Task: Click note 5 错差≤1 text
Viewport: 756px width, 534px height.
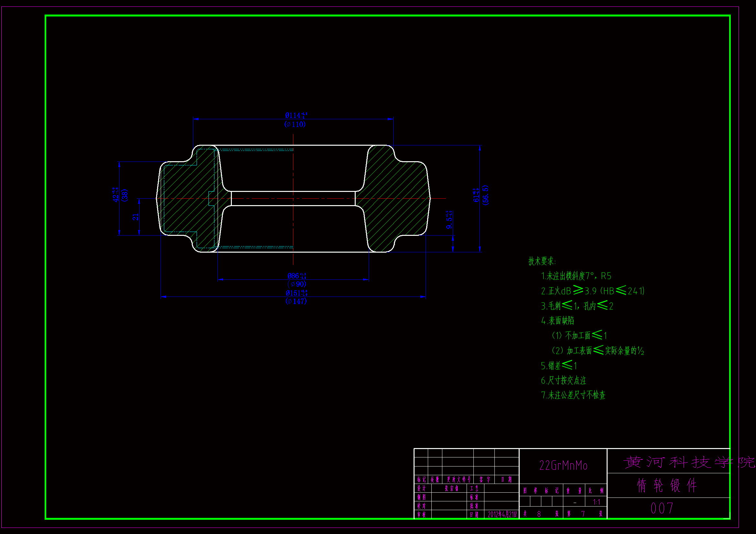Action: pyautogui.click(x=559, y=366)
